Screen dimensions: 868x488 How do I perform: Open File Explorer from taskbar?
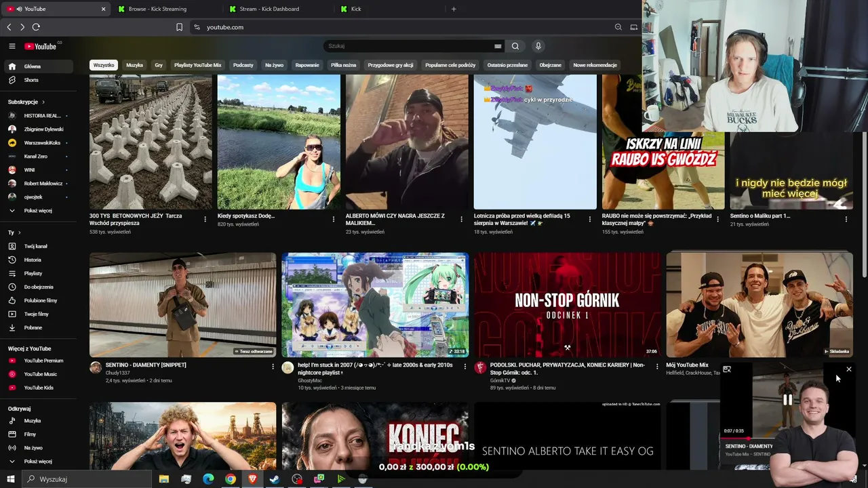click(164, 479)
